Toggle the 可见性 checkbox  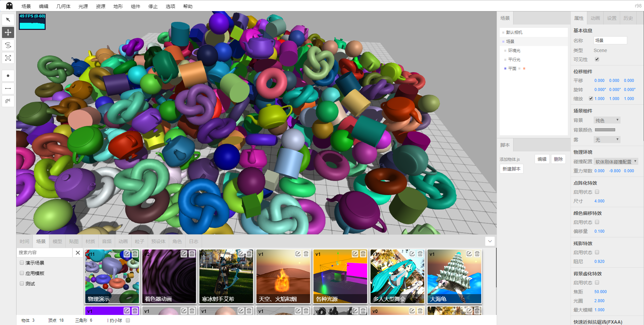[597, 59]
